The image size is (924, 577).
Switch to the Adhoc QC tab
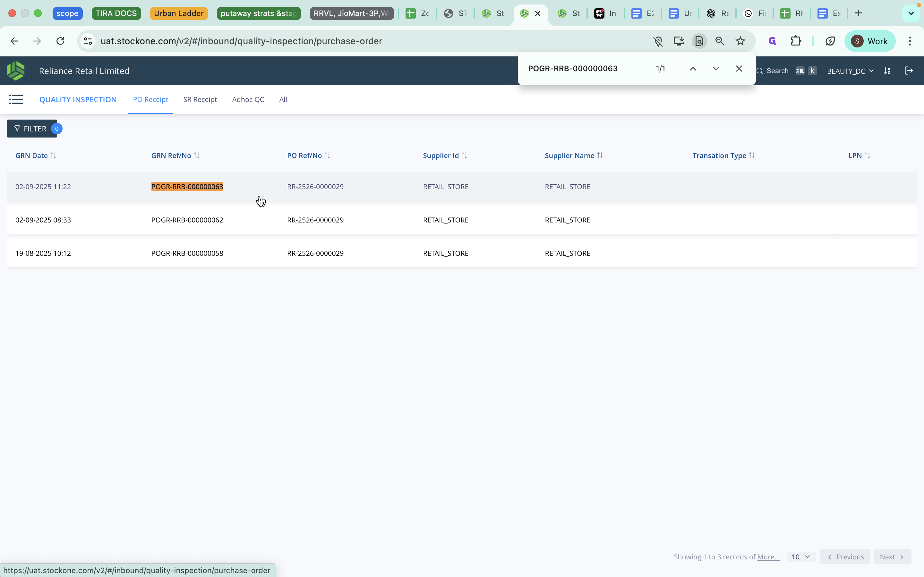coord(248,99)
